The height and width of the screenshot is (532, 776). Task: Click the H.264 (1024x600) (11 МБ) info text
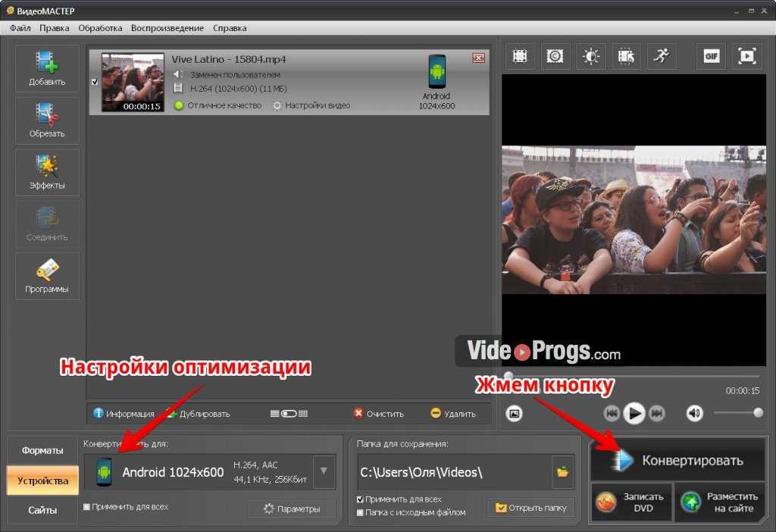coord(238,89)
